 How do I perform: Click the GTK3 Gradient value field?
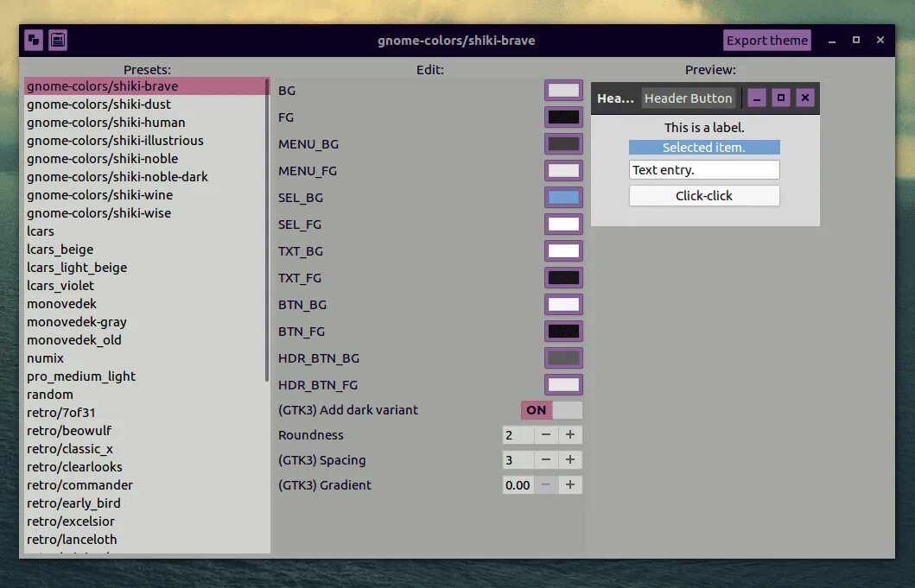(518, 484)
